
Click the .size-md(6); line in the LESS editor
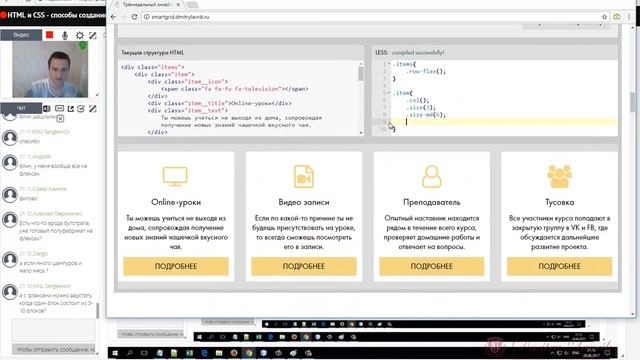tap(426, 115)
